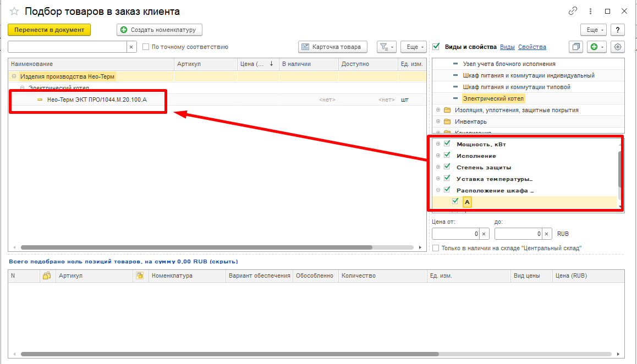The height and width of the screenshot is (364, 637).
Task: Toggle 'По точному соответствию' checkbox
Action: (x=146, y=47)
